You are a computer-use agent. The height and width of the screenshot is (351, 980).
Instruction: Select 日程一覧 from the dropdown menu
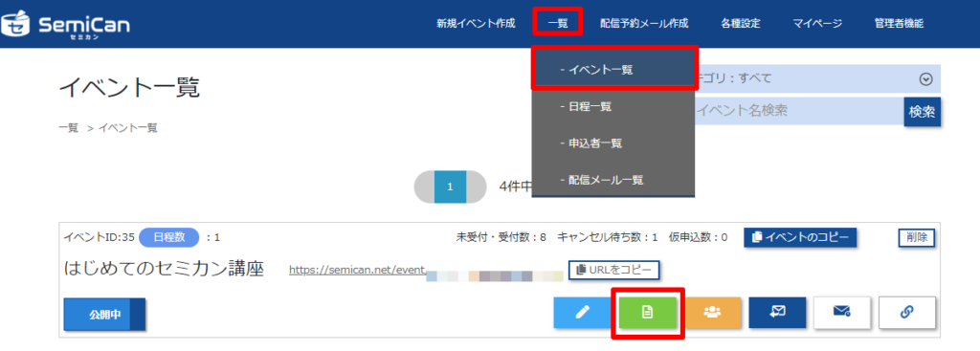tap(613, 107)
